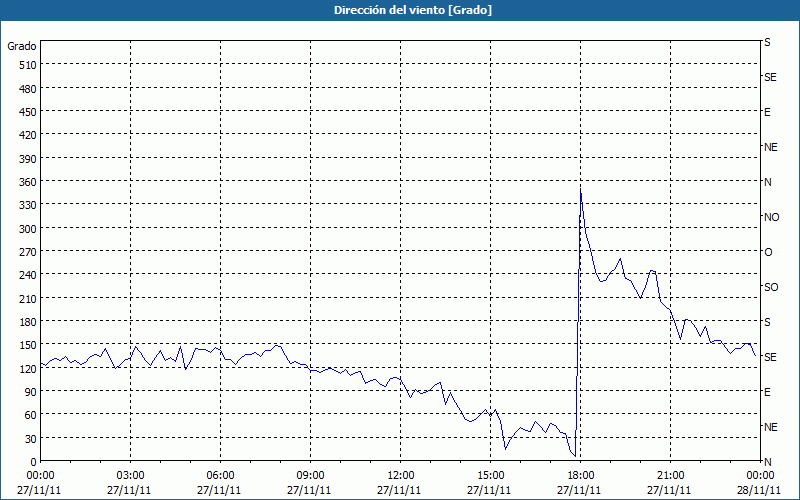Click the 21:00 time axis label
800x500 pixels.
(x=670, y=476)
